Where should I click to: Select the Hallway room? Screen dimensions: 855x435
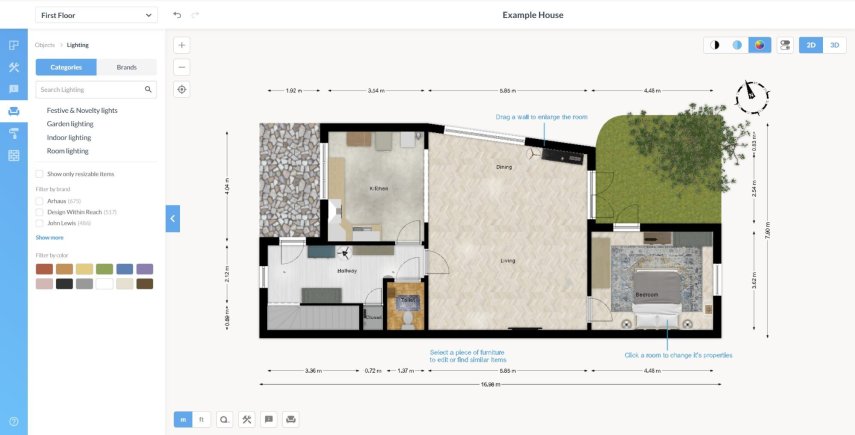[347, 271]
